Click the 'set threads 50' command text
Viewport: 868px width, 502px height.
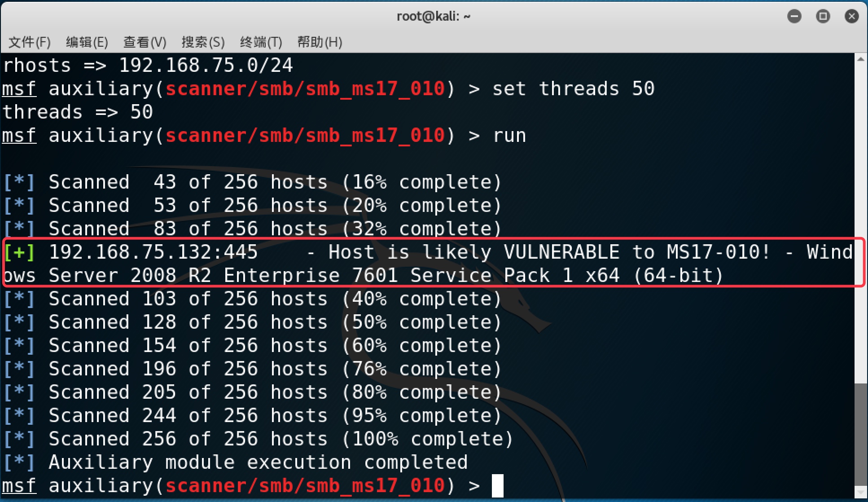pyautogui.click(x=574, y=89)
